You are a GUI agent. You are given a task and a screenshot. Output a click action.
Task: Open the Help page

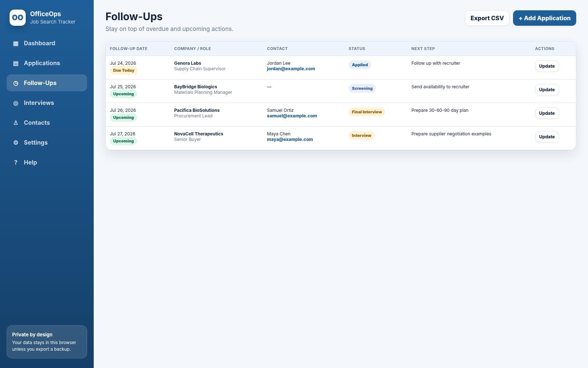click(47, 163)
